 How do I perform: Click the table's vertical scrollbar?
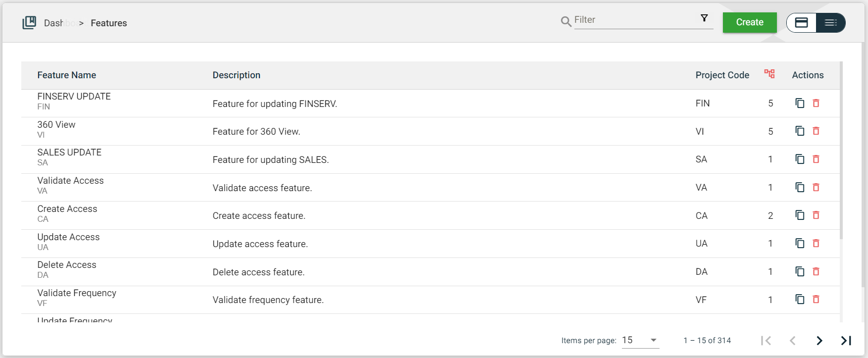(x=841, y=149)
